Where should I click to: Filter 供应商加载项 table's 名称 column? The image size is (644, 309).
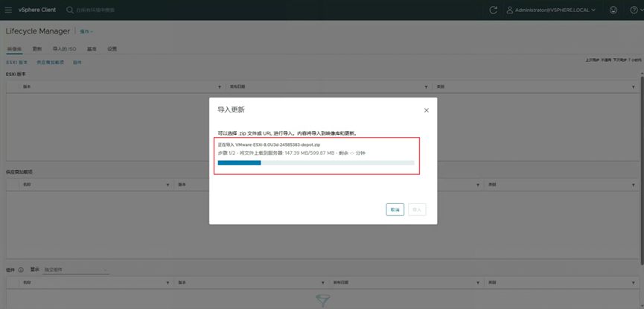click(168, 185)
